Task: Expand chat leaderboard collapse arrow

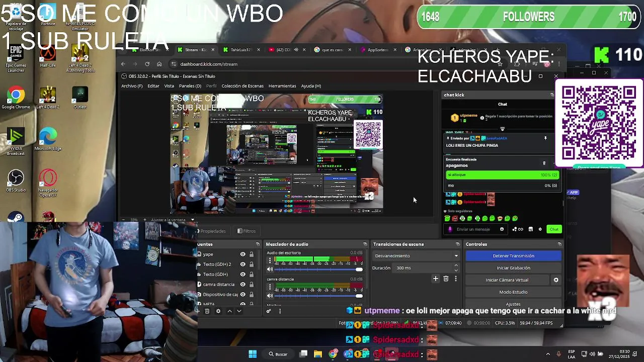Action: (502, 129)
